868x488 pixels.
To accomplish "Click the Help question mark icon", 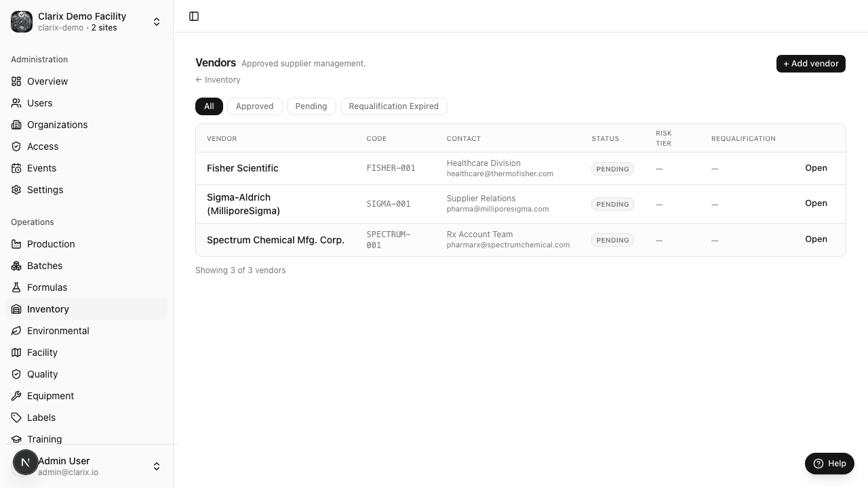I will (x=818, y=464).
